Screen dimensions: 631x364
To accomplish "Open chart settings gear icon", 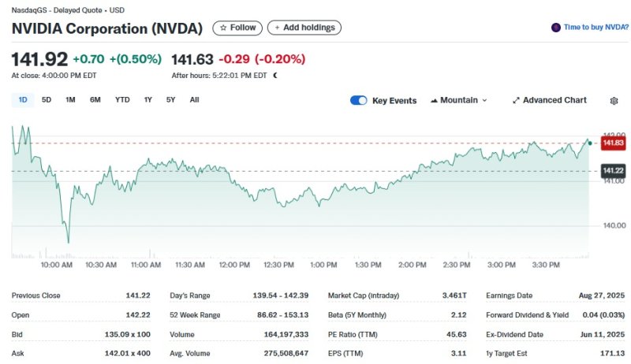I will [x=614, y=101].
